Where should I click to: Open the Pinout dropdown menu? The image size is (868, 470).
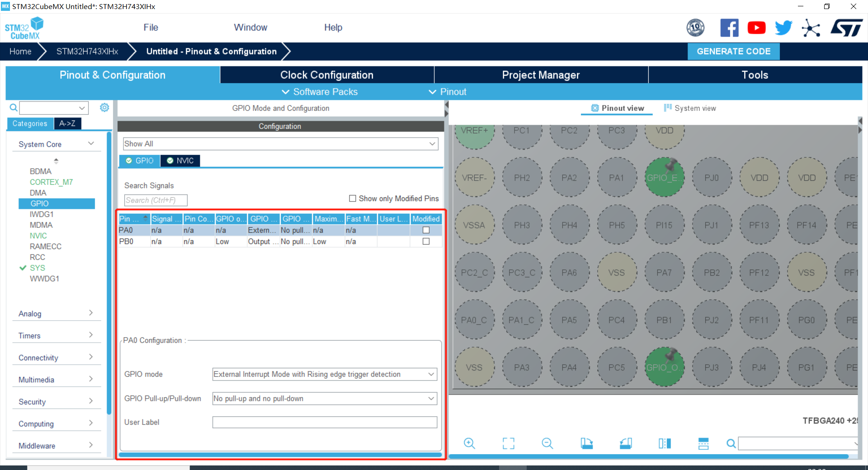[448, 92]
